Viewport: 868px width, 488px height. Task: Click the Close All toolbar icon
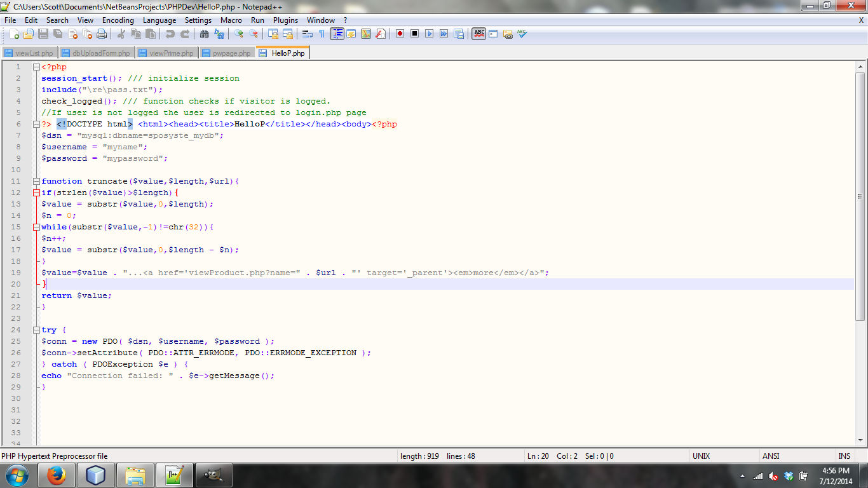point(87,34)
